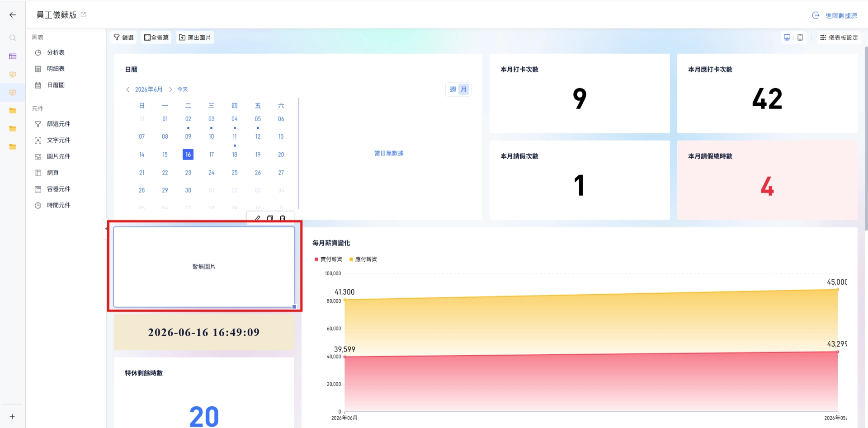Click the vertical scrollbar of the dashboard
The image size is (868, 428).
[866, 138]
